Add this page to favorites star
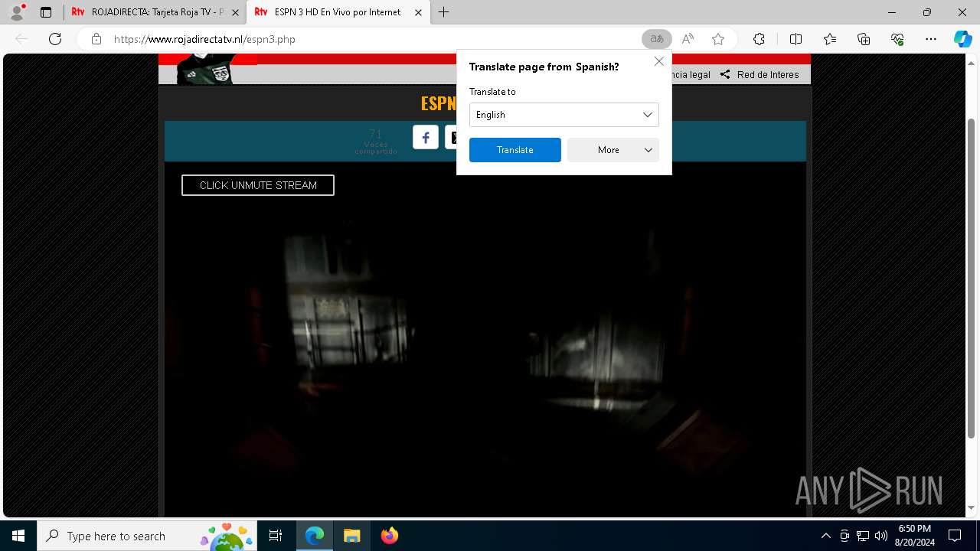 coord(718,39)
